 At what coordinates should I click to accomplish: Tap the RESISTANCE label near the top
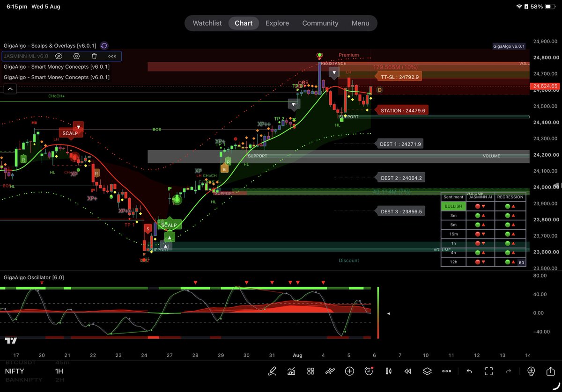[333, 64]
